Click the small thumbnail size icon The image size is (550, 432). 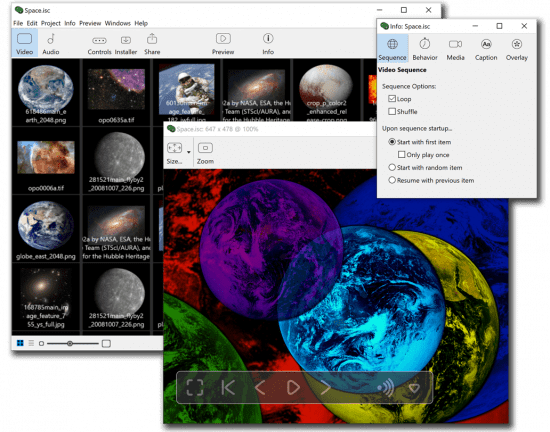point(41,343)
